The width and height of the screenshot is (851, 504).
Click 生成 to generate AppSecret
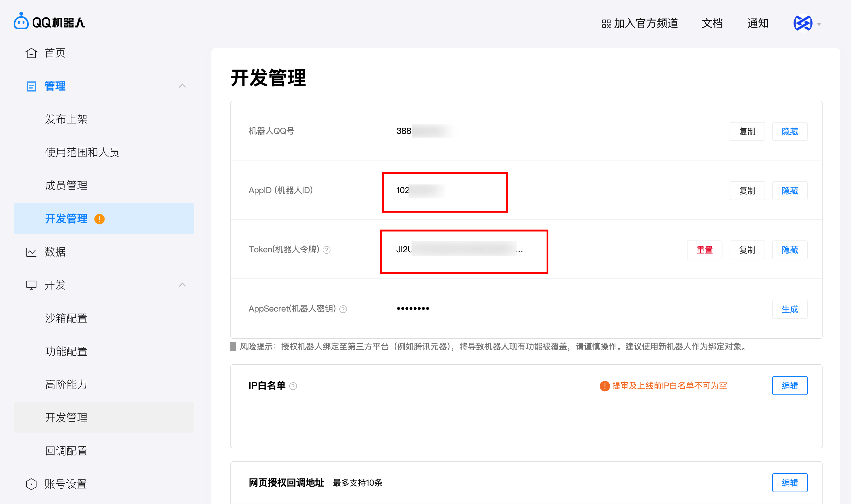790,309
